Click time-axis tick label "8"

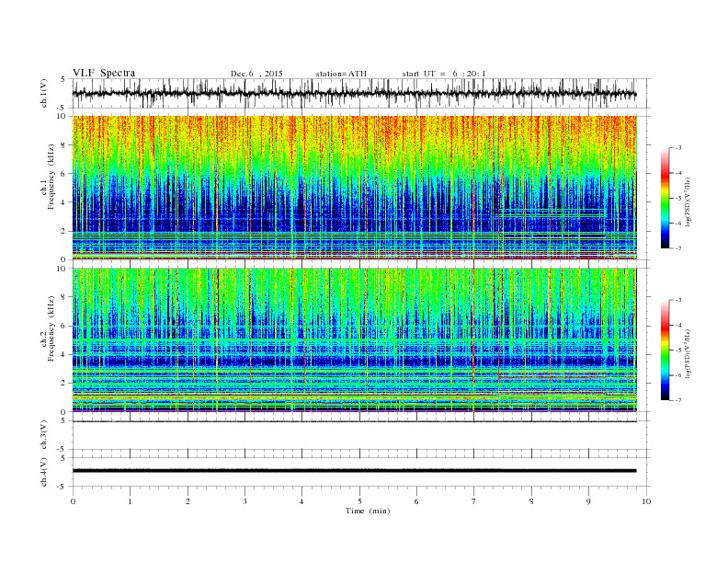coord(531,501)
